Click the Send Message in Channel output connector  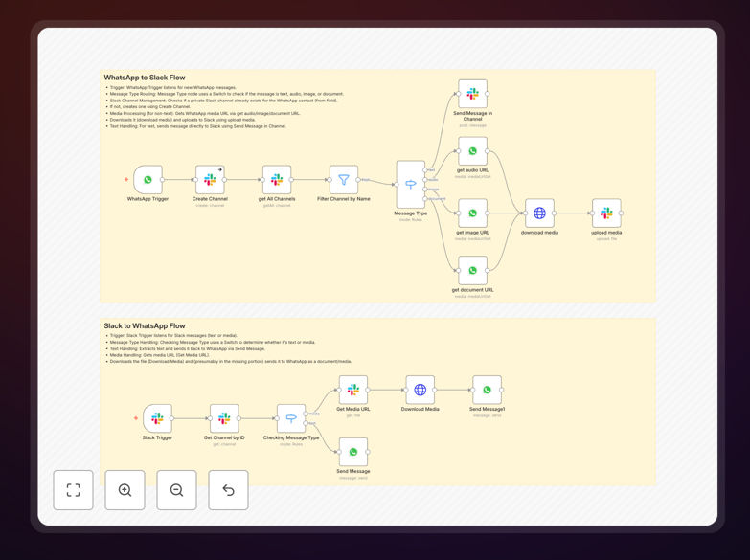coord(488,94)
